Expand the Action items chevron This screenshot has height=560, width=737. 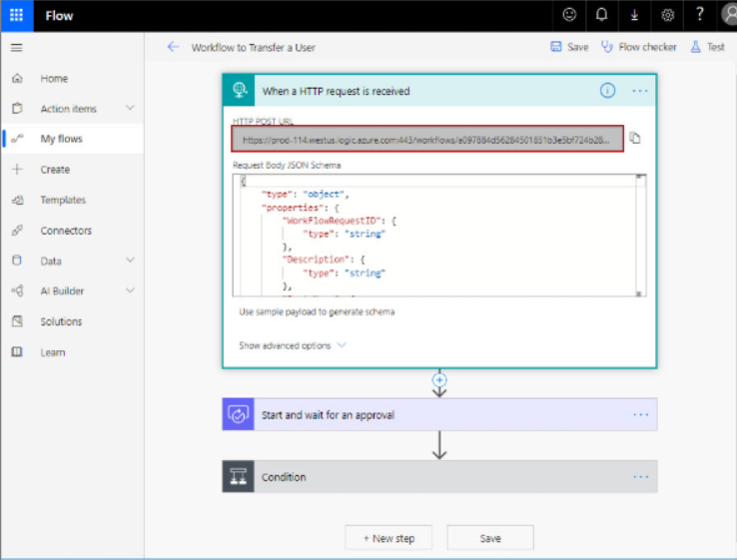130,108
